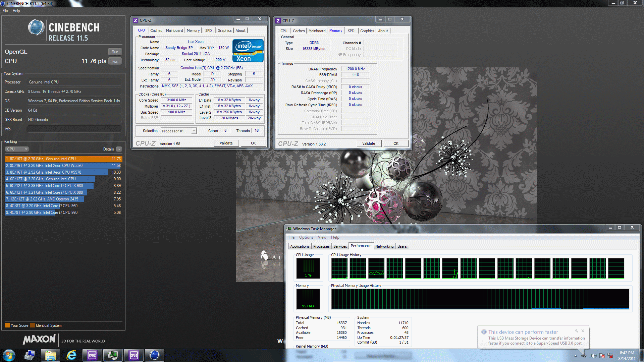Open the Cinebench Help menu
Viewport: 644px width, 362px height.
16,11
